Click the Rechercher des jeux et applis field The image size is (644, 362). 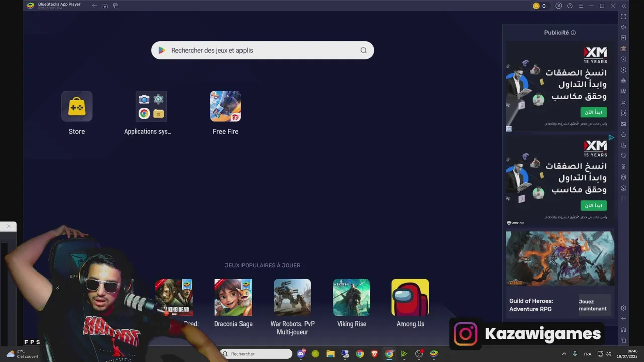click(263, 50)
